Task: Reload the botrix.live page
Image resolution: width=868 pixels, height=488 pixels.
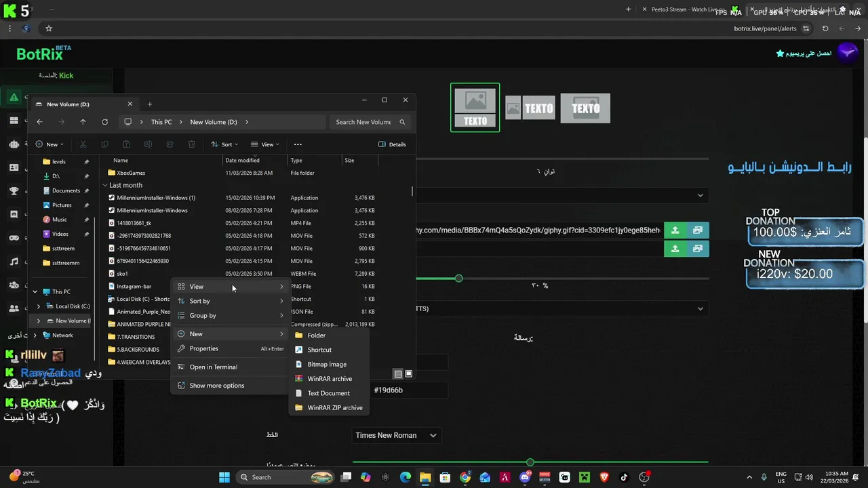Action: coord(825,28)
